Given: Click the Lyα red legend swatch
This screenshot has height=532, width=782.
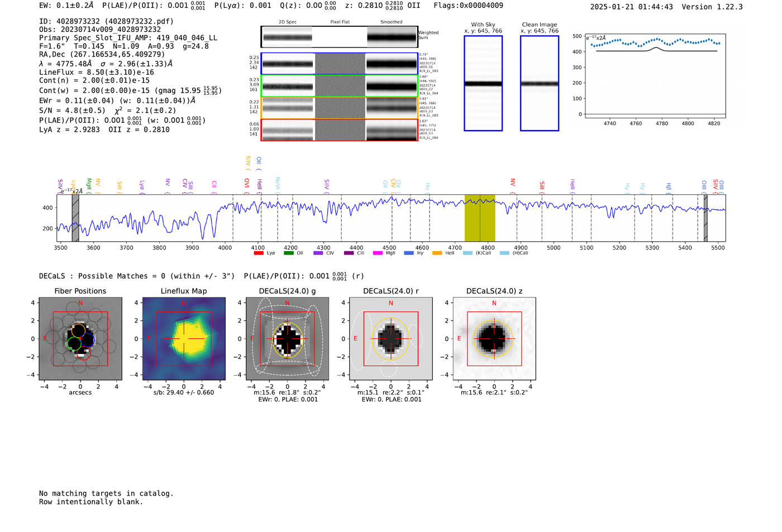Looking at the screenshot, I should tap(259, 253).
